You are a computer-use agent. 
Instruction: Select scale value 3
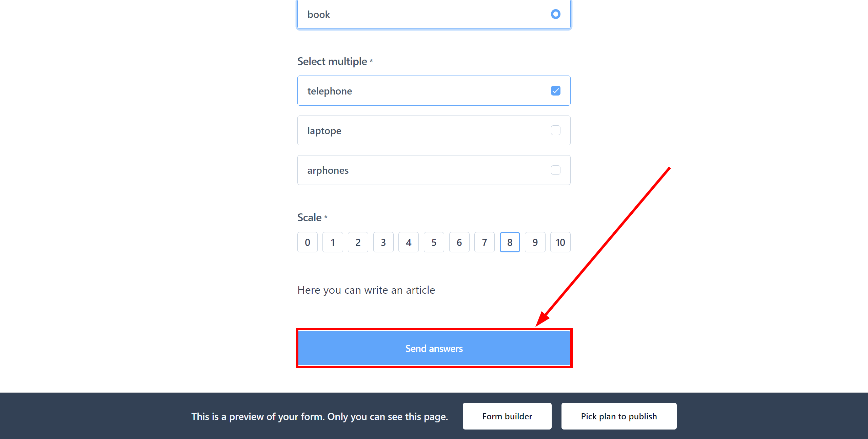coord(383,242)
